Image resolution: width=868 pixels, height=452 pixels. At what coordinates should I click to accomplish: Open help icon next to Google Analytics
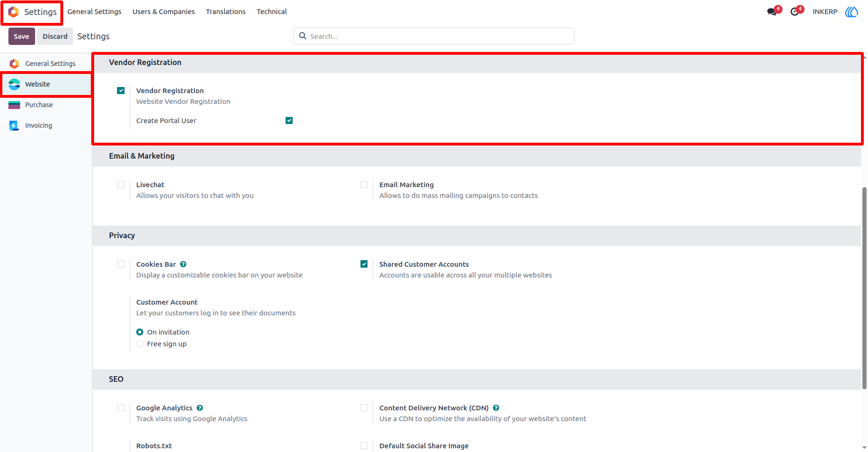[200, 408]
